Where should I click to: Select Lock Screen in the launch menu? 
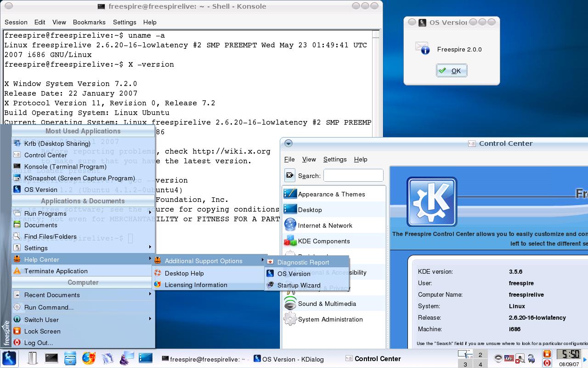point(83,331)
